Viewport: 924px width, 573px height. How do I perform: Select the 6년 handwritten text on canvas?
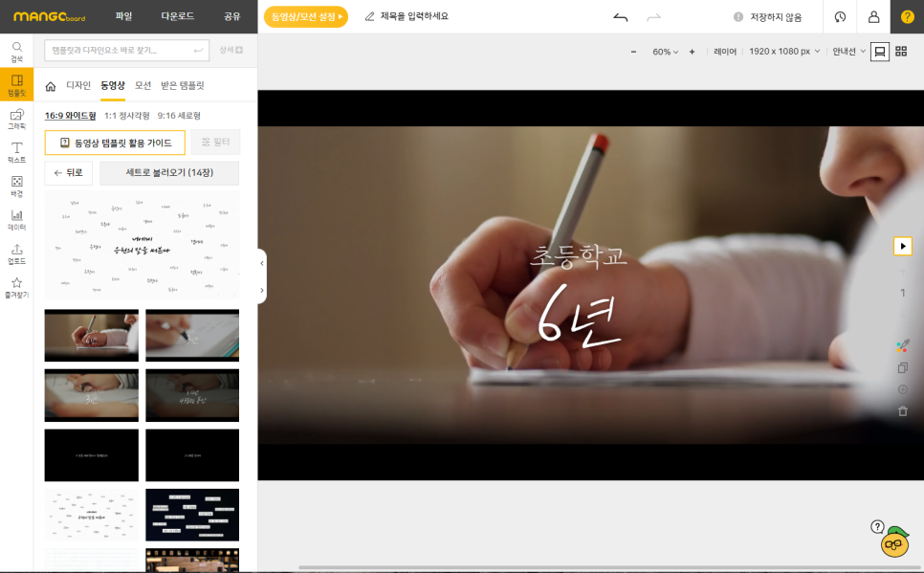click(578, 318)
